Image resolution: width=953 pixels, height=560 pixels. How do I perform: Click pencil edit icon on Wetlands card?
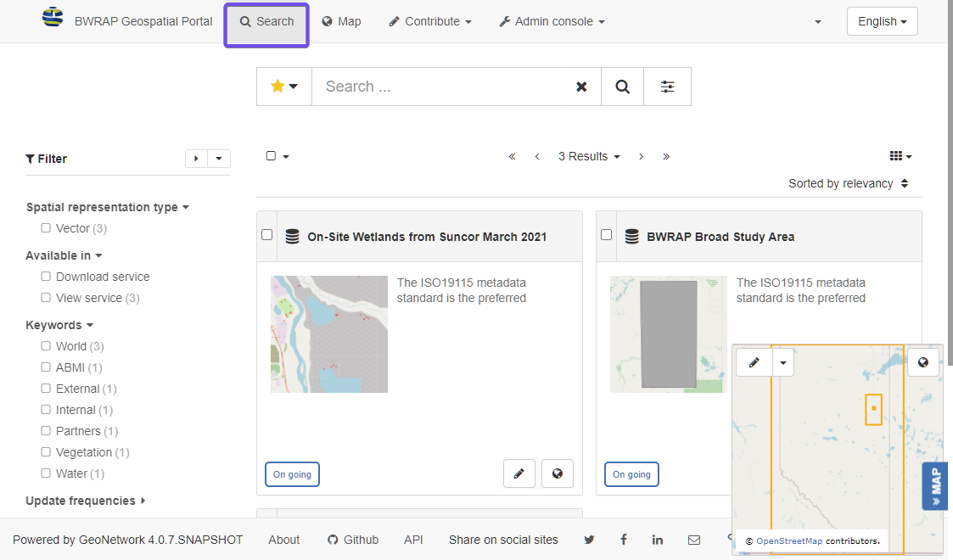point(519,473)
